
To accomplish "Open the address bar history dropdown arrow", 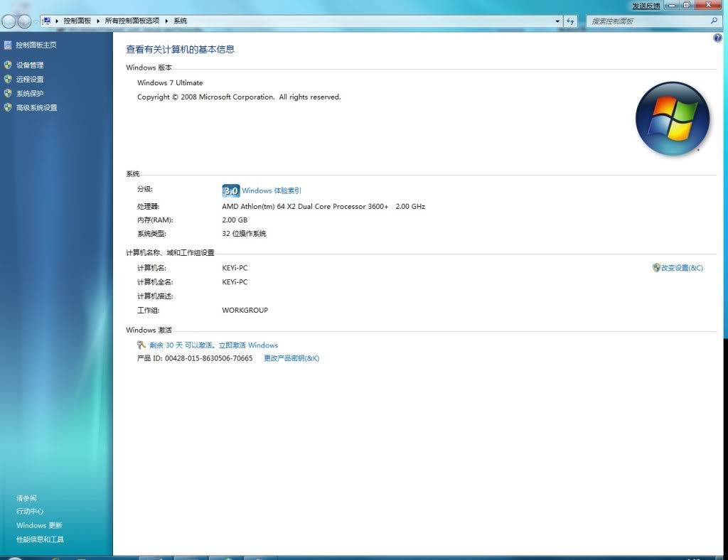I will pyautogui.click(x=557, y=21).
